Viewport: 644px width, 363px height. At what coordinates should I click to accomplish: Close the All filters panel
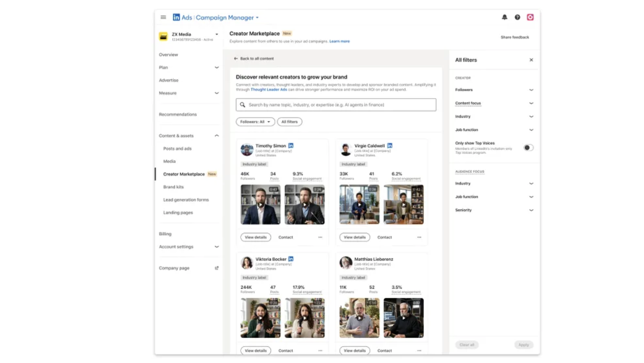tap(531, 60)
